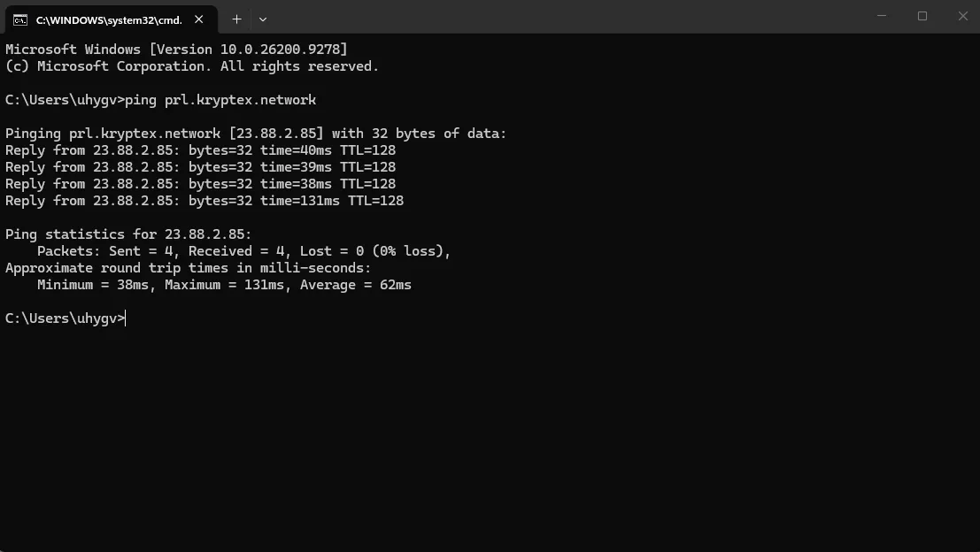Click the 'Approximate round trip times' line
Viewport: 980px width, 552px height.
click(x=189, y=269)
